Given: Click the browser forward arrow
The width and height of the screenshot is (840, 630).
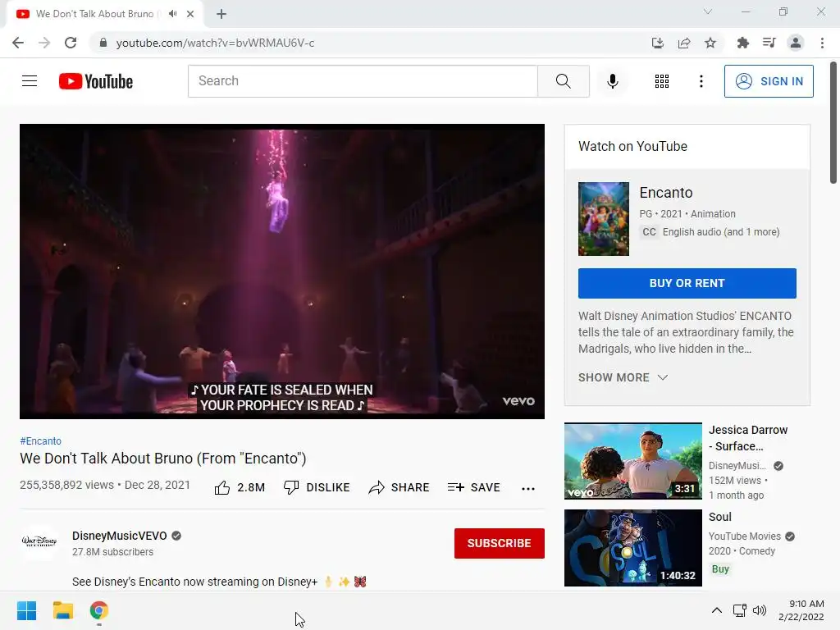Looking at the screenshot, I should 44,43.
